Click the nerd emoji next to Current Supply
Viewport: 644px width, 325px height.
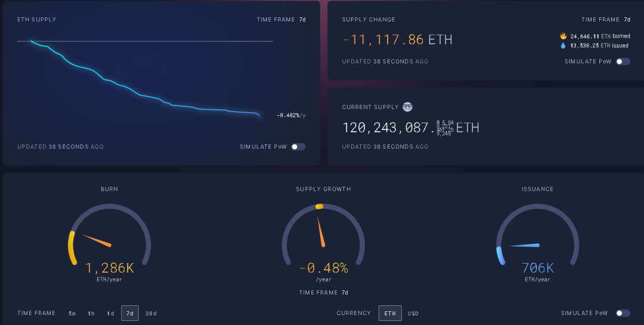tap(407, 107)
